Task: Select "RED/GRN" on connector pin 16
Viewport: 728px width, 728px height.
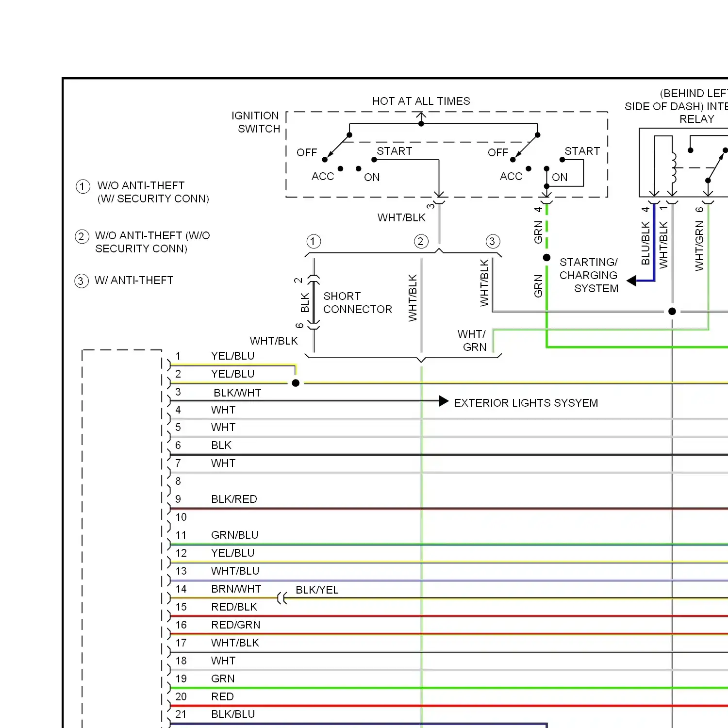Action: [x=236, y=625]
